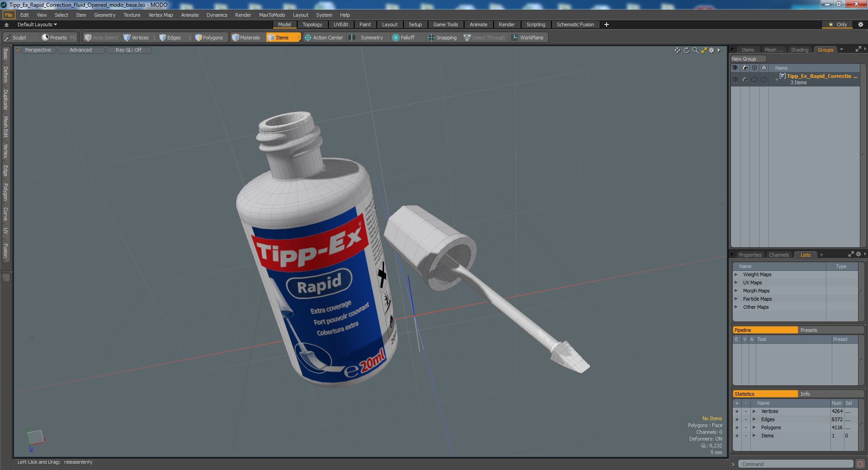
Task: Open the Lists panel settings gear
Action: click(x=858, y=254)
